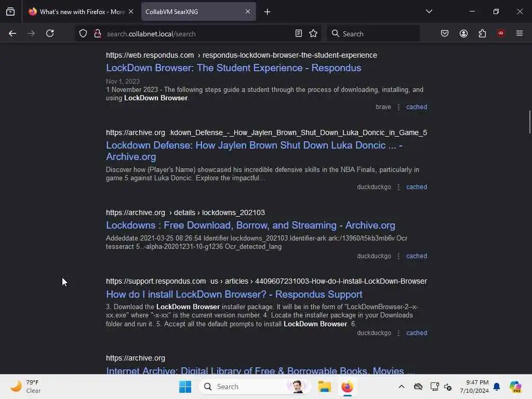Viewport: 532px width, 399px height.
Task: Expand the list all tabs chevron
Action: point(429,11)
